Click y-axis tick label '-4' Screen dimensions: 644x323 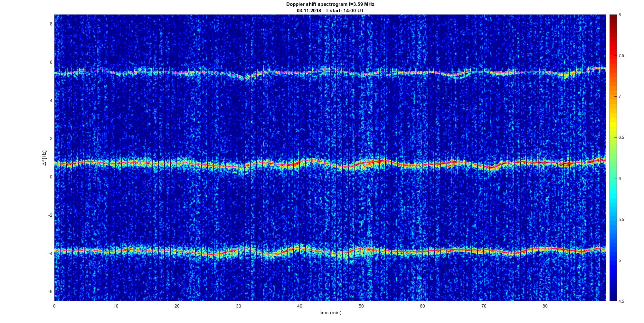click(50, 253)
